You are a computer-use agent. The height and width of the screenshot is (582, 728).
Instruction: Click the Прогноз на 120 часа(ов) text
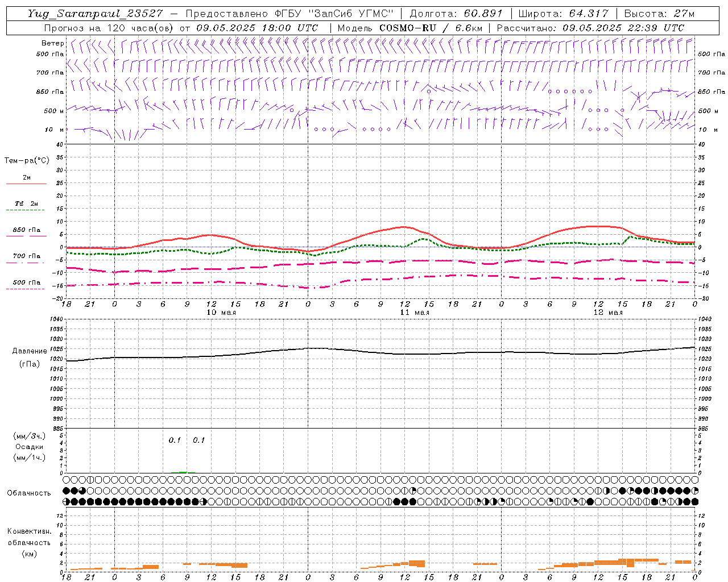[x=110, y=28]
